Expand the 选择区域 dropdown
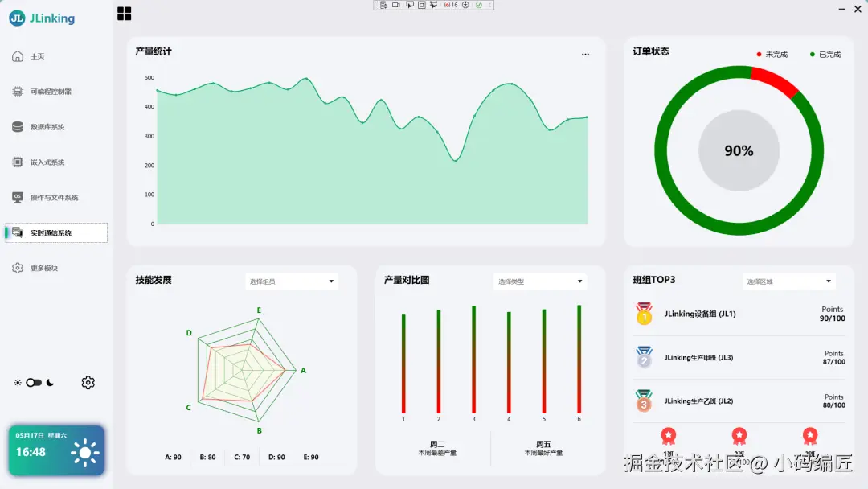This screenshot has width=868, height=489. (789, 281)
